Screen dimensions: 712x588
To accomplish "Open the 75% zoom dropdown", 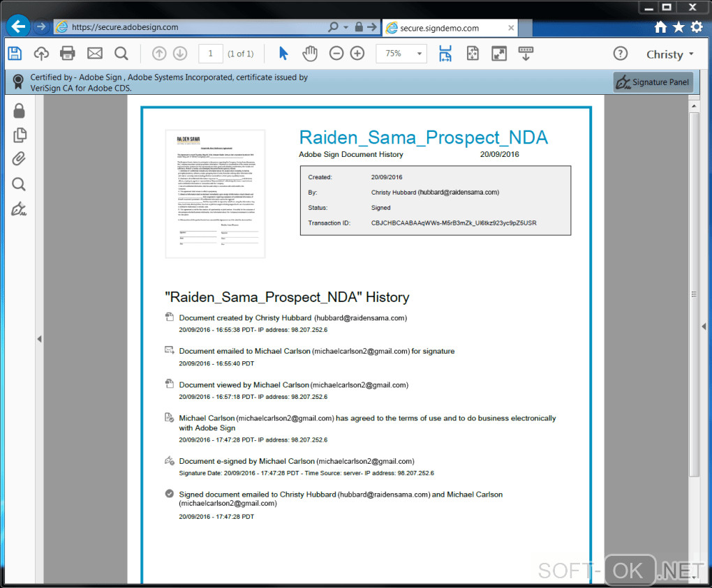I will 401,54.
